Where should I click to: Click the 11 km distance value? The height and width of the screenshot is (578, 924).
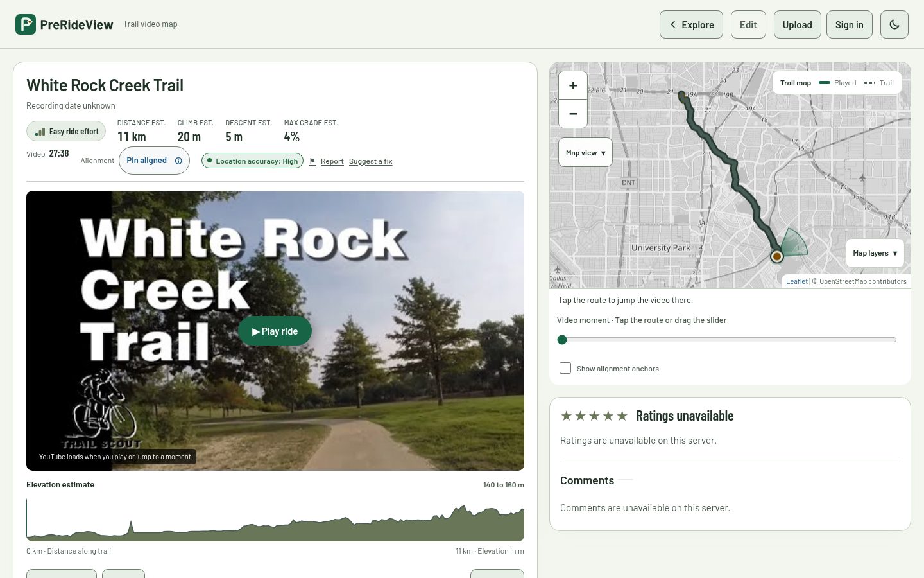[x=132, y=137]
